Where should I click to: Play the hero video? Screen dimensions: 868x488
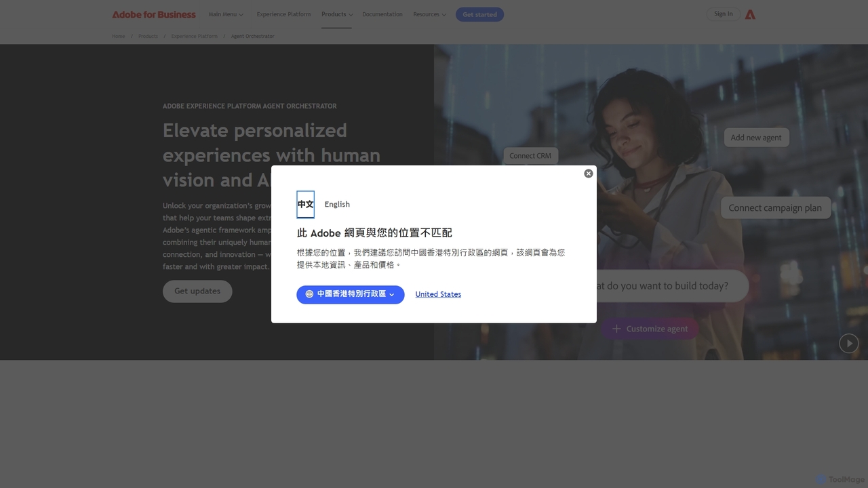[x=849, y=344]
